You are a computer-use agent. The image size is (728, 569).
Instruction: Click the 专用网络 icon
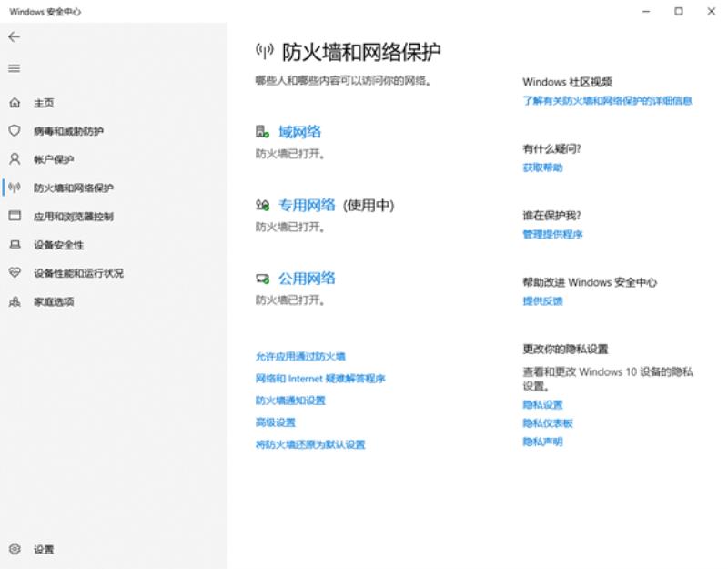click(262, 205)
